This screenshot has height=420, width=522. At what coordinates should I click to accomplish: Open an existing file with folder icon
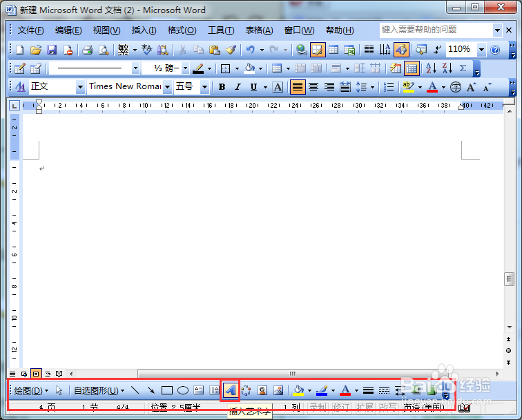coord(36,50)
